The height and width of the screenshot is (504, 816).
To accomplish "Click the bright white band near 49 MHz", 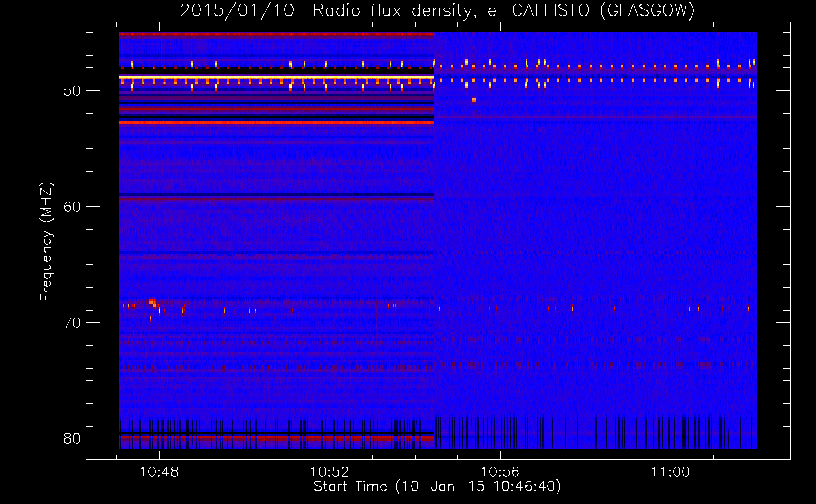I will click(x=276, y=77).
